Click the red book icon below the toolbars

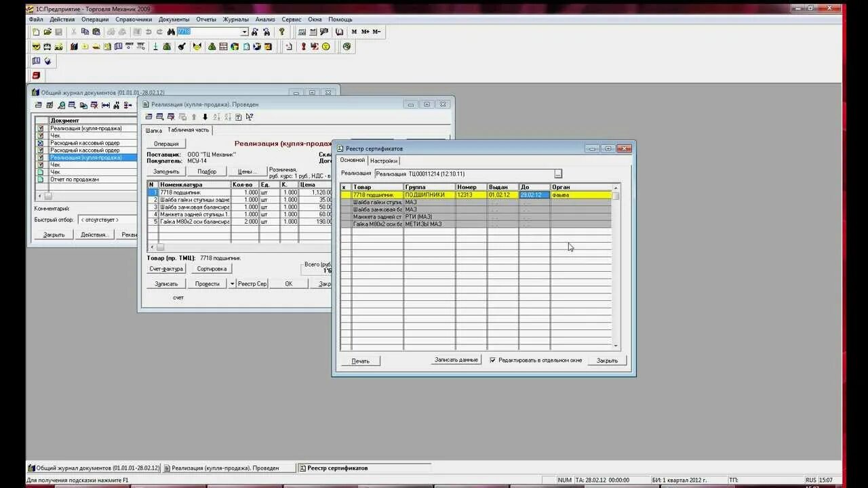36,76
